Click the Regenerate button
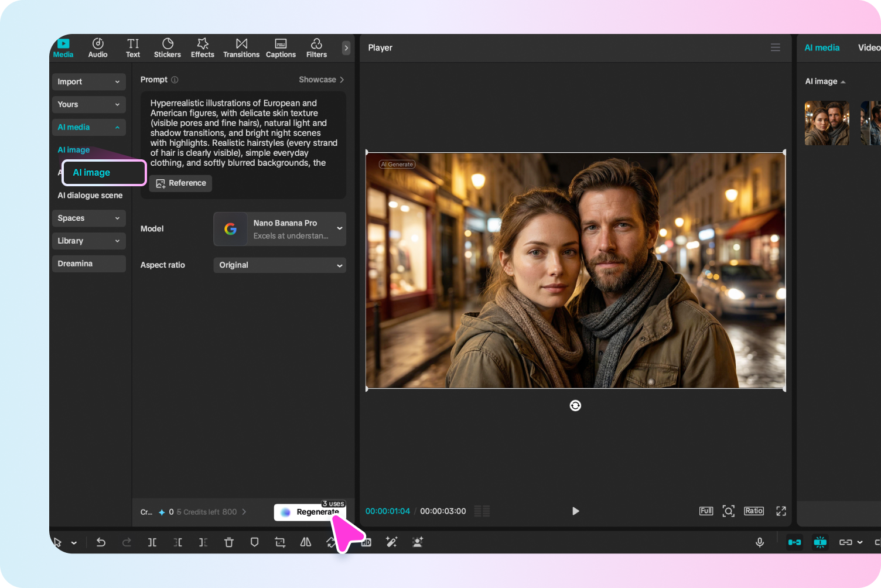881x588 pixels. tap(311, 512)
